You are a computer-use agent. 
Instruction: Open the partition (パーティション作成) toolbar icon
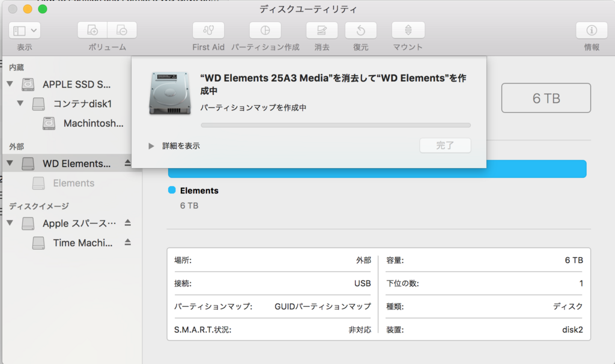point(265,30)
